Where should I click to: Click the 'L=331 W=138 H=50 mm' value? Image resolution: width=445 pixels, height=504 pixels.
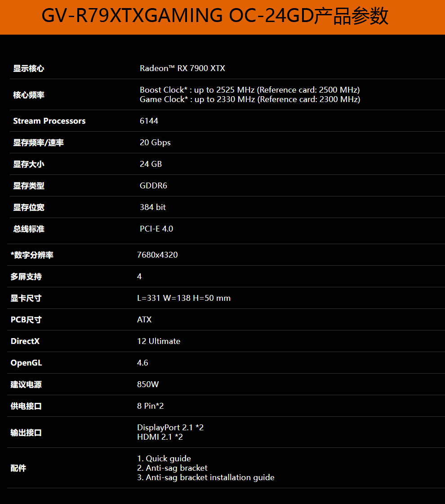(184, 298)
